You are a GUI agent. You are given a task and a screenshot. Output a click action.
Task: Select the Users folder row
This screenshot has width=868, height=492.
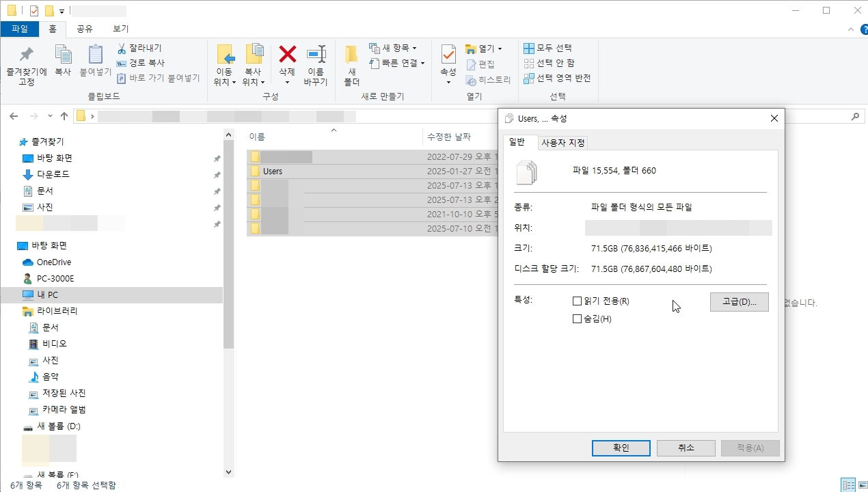(x=372, y=171)
